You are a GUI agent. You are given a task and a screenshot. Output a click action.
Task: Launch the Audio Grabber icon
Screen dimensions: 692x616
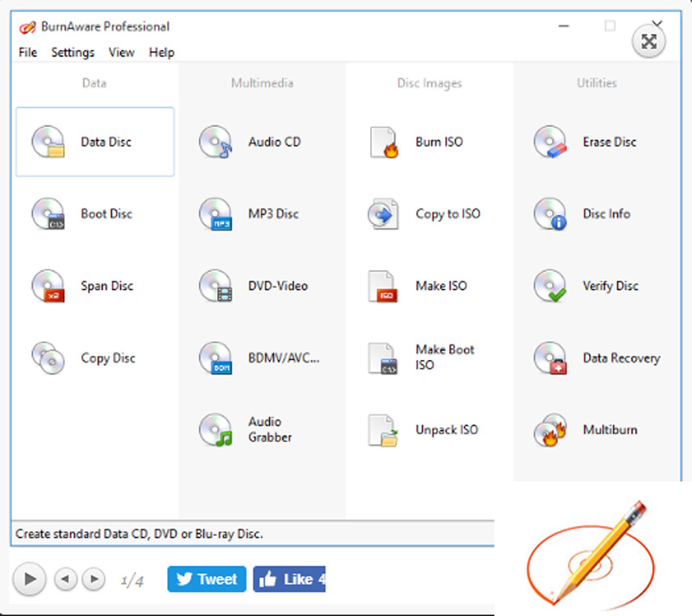tap(215, 430)
